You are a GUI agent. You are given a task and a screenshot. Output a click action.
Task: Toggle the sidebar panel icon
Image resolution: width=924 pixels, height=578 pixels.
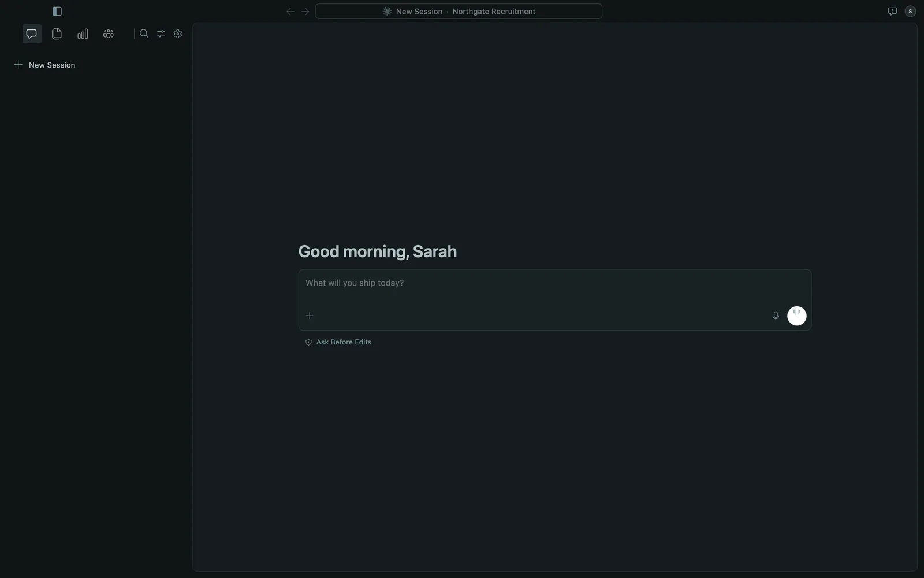coord(57,11)
